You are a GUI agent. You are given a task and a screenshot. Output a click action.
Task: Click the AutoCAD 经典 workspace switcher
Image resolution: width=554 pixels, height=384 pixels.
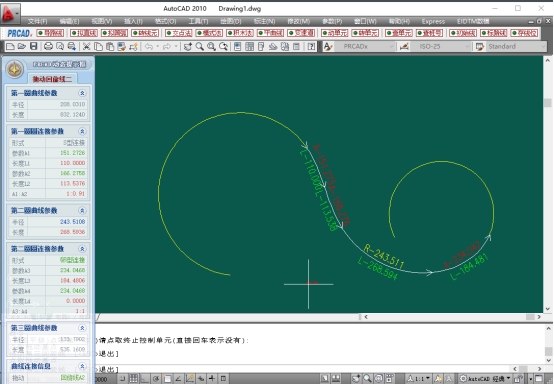pos(484,379)
